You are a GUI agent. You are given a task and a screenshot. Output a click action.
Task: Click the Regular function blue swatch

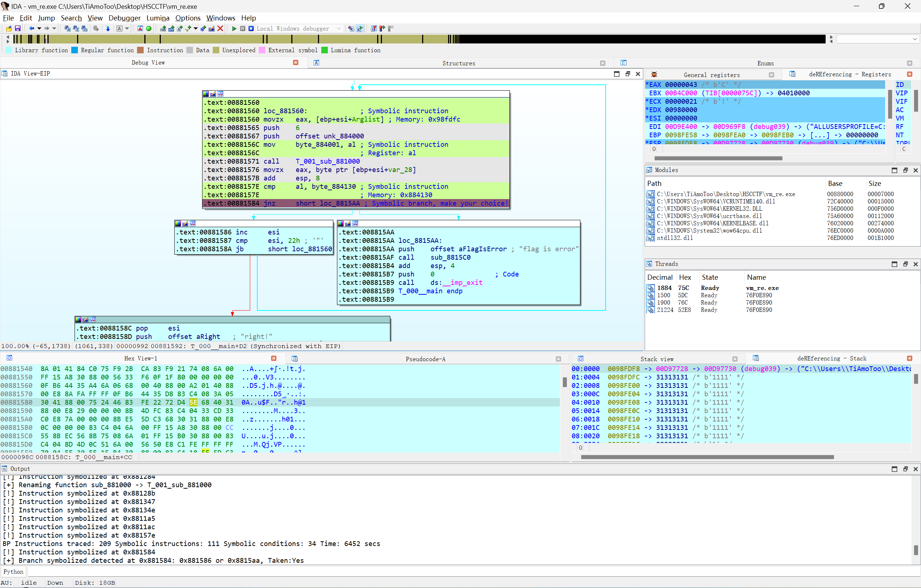[75, 50]
